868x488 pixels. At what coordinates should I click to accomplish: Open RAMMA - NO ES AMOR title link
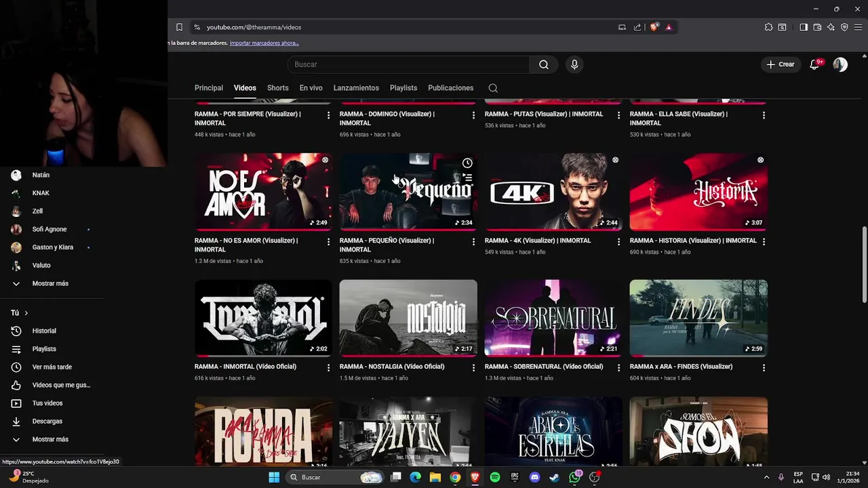248,245
